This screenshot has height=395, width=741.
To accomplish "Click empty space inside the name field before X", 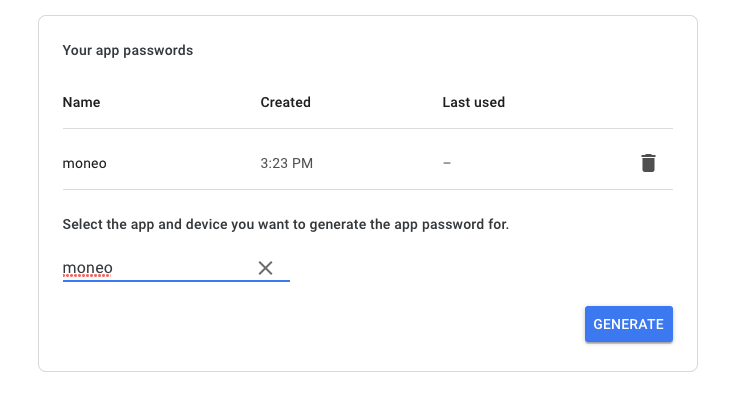I will 184,268.
